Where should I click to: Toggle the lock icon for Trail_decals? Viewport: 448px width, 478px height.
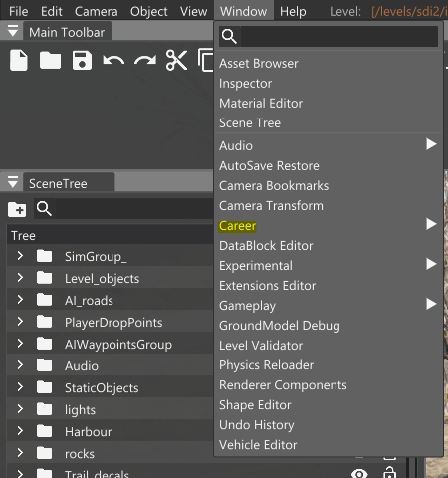pyautogui.click(x=389, y=473)
